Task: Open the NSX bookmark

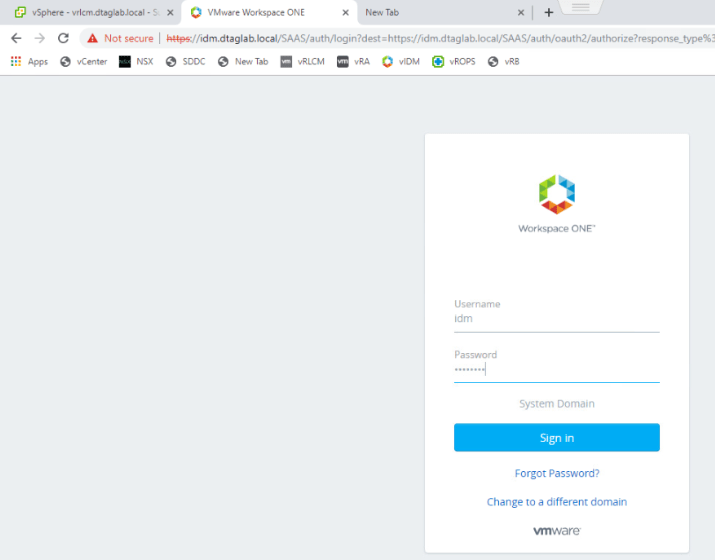Action: coord(136,61)
